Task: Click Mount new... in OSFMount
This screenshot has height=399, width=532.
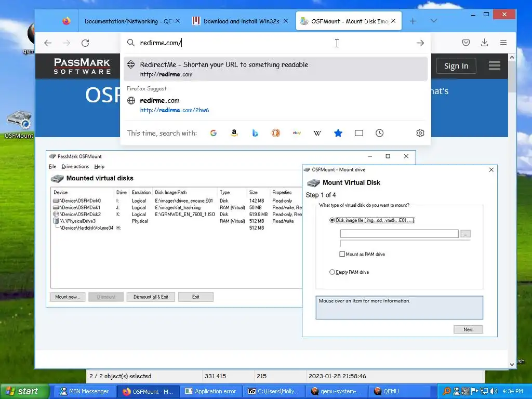Action: (68, 297)
